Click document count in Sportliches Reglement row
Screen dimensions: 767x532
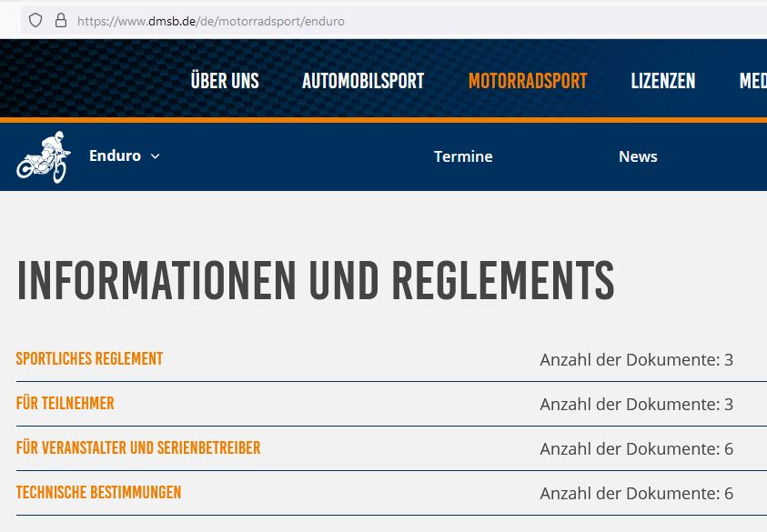tap(636, 360)
